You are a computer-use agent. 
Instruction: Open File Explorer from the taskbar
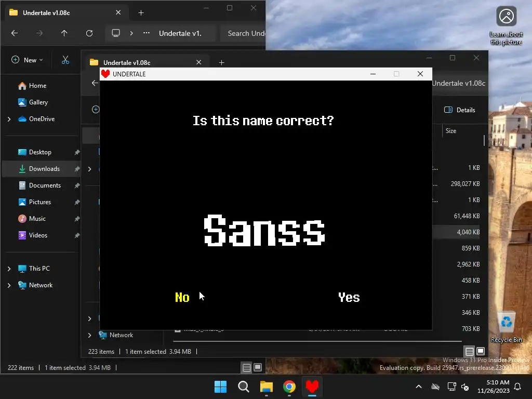[x=267, y=387]
